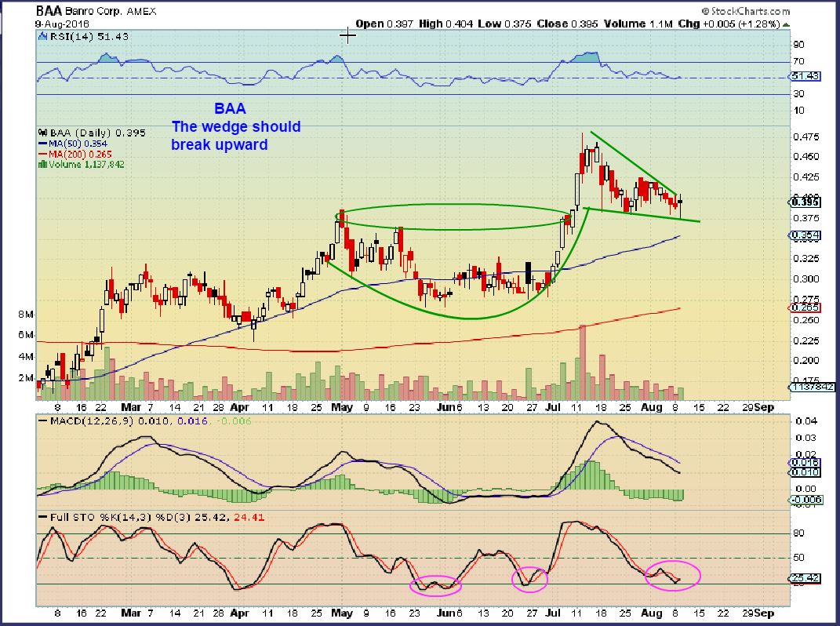
Task: Click the RSI 51.43 value tag on right axis
Action: [x=805, y=76]
